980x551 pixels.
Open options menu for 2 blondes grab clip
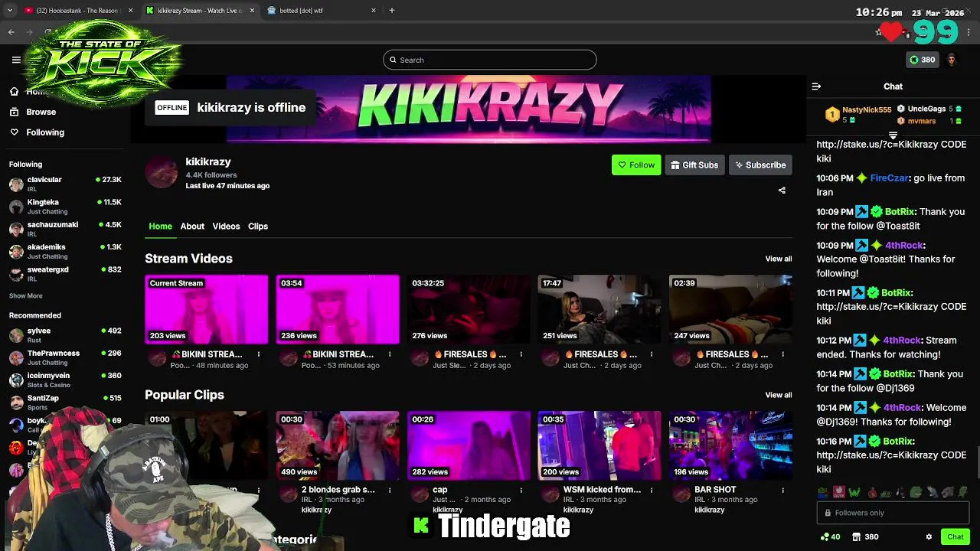(x=390, y=490)
